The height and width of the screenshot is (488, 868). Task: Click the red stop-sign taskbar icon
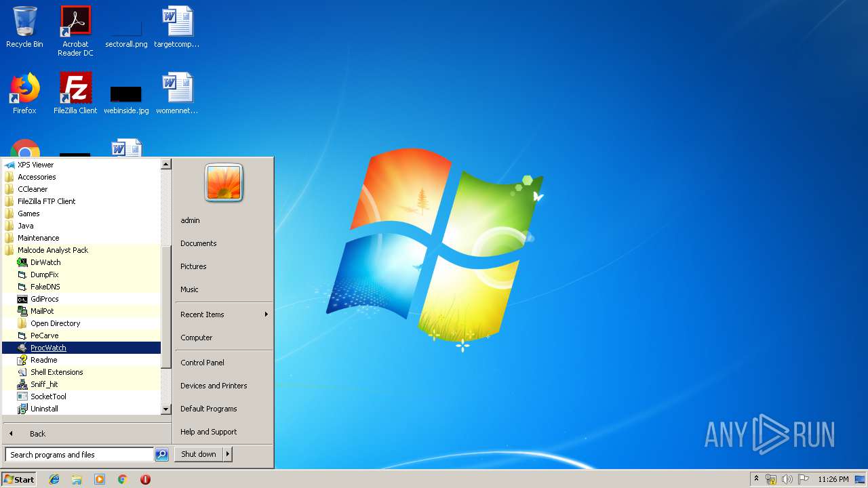(x=145, y=479)
